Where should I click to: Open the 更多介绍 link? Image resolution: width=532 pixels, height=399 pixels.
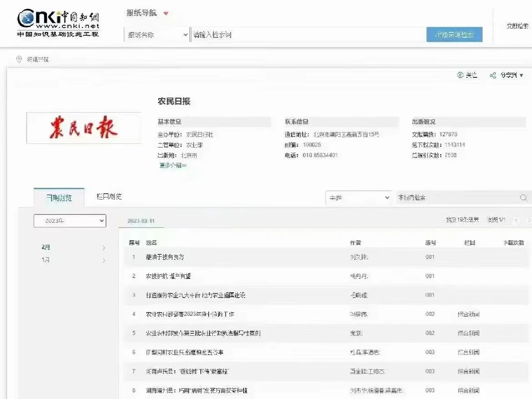click(172, 165)
